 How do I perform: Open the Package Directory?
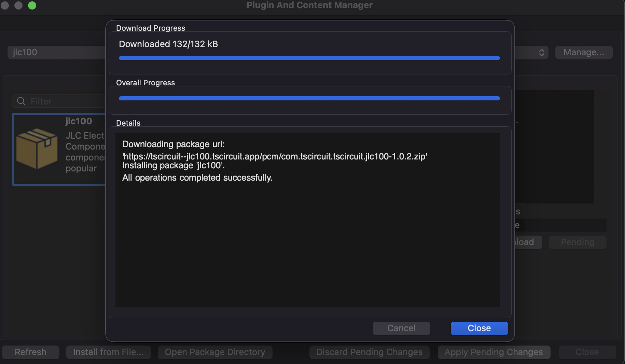(214, 352)
